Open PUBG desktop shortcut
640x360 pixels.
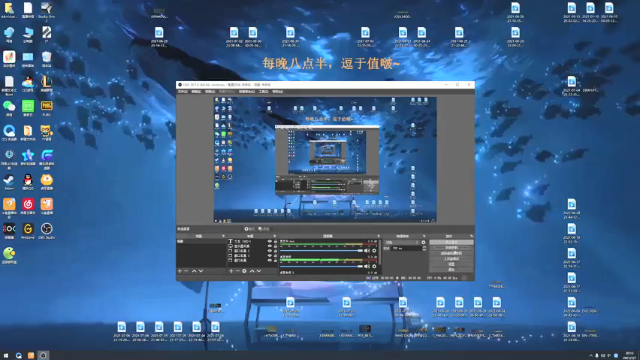47,107
